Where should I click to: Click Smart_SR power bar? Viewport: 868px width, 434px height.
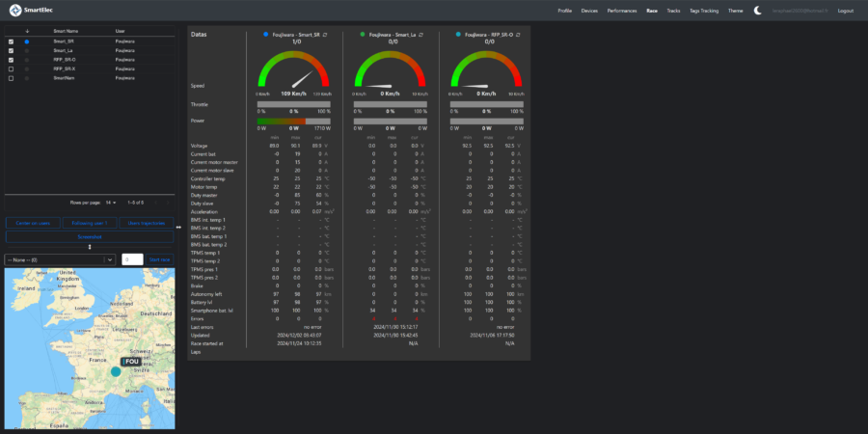click(x=293, y=121)
